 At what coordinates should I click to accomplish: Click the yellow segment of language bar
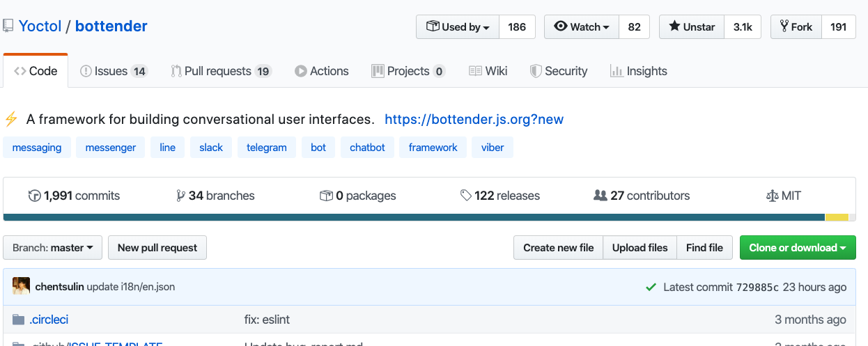coord(837,217)
